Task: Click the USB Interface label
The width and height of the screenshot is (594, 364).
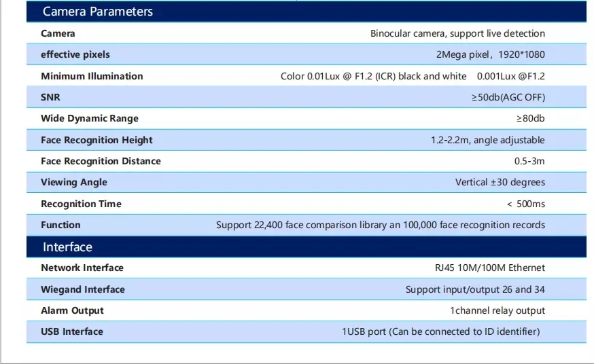Action: tap(72, 331)
